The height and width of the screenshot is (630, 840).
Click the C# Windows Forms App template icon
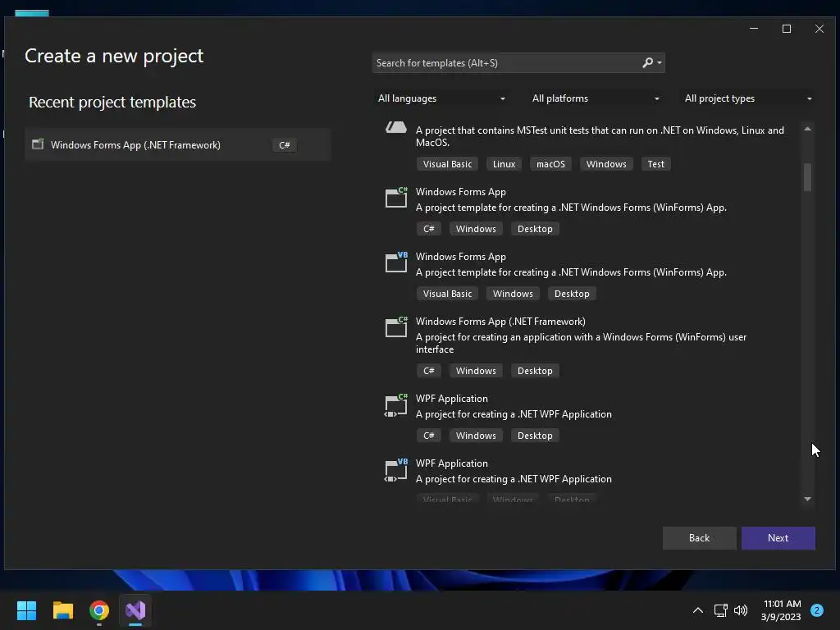[396, 197]
